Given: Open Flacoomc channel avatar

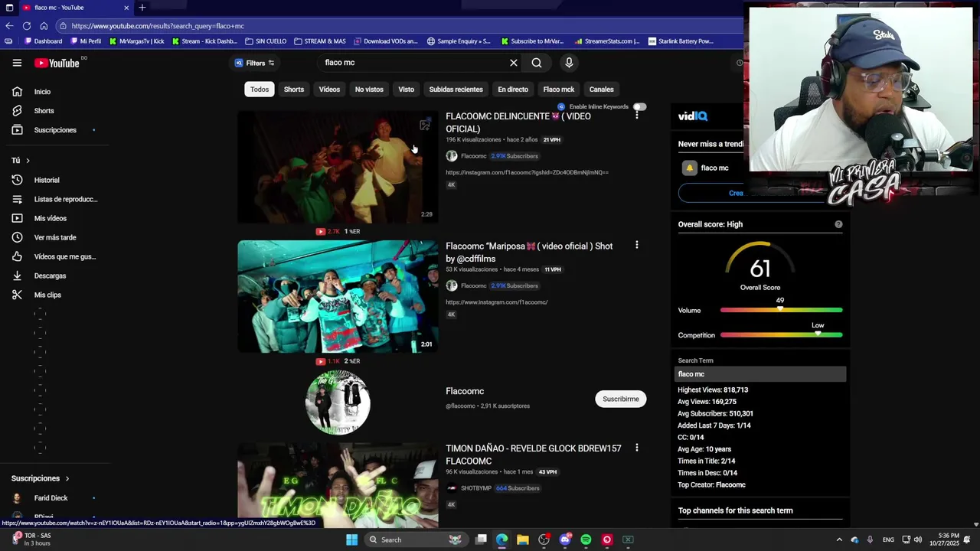Looking at the screenshot, I should point(338,402).
